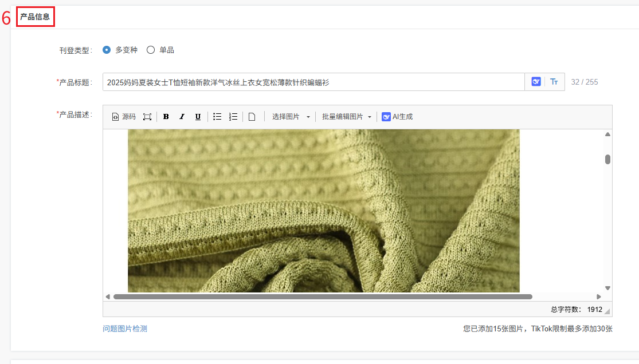Select the 多变种 radio option
The height and width of the screenshot is (364, 639).
coord(107,50)
